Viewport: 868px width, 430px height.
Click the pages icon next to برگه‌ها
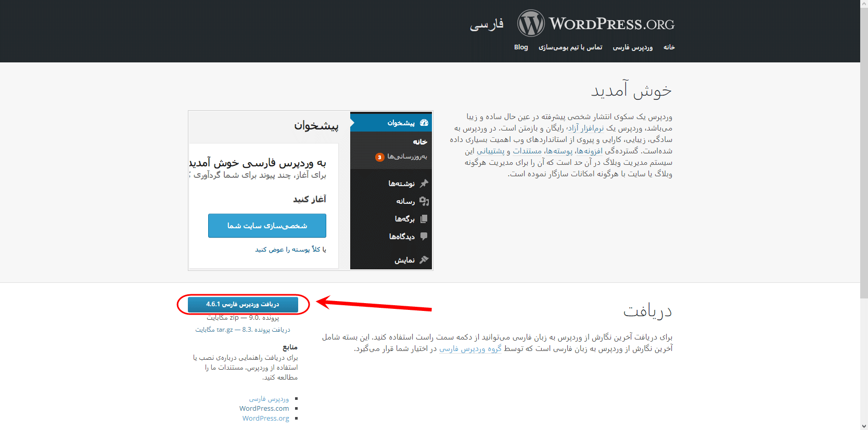[x=424, y=219]
